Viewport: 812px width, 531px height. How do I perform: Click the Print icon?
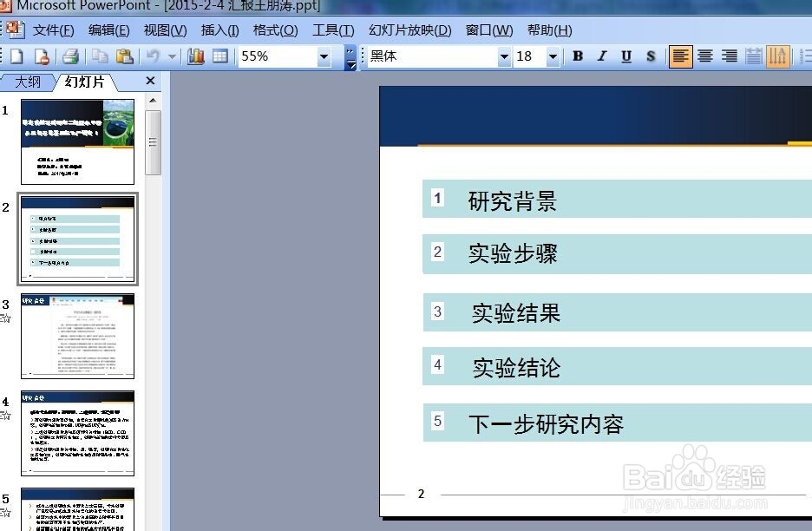[x=69, y=56]
